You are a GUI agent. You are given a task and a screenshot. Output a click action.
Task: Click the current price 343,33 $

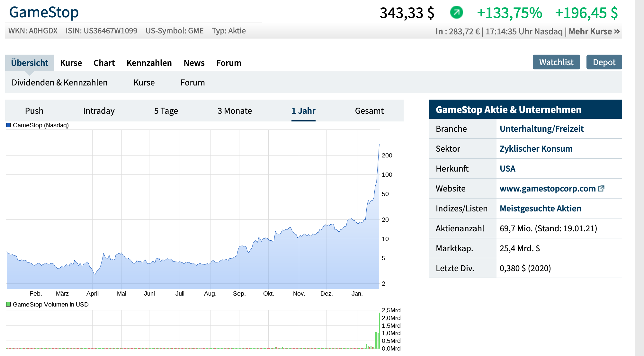407,13
